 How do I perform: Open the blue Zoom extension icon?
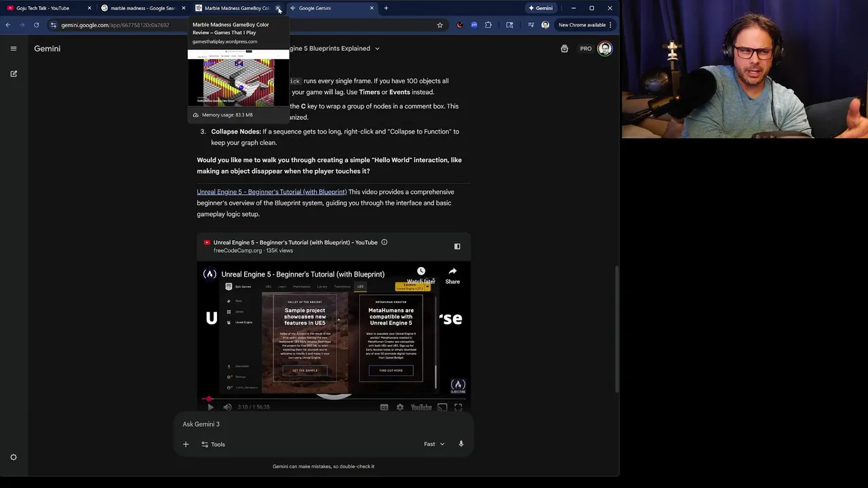[x=474, y=25]
